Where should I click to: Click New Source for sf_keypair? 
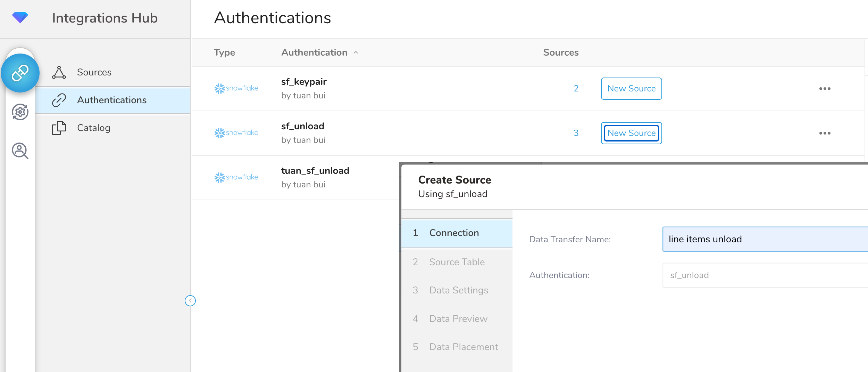click(631, 89)
